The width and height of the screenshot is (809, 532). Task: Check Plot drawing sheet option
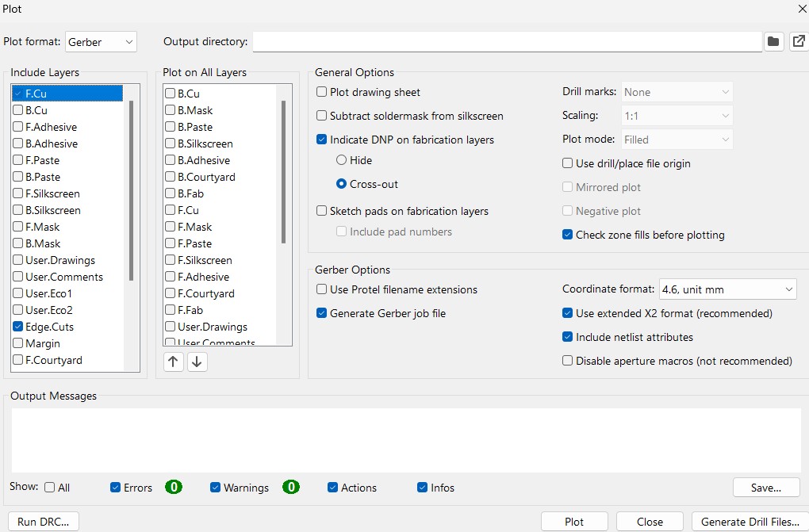(x=322, y=92)
